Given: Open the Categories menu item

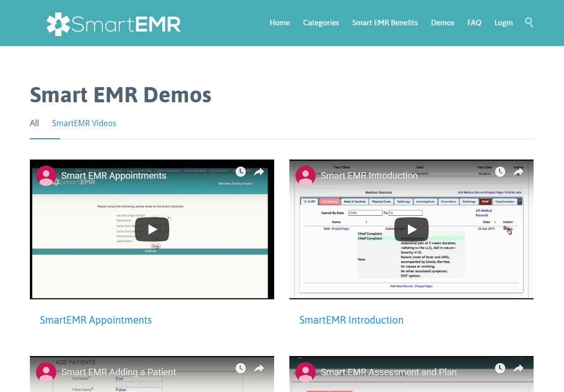Looking at the screenshot, I should tap(321, 23).
